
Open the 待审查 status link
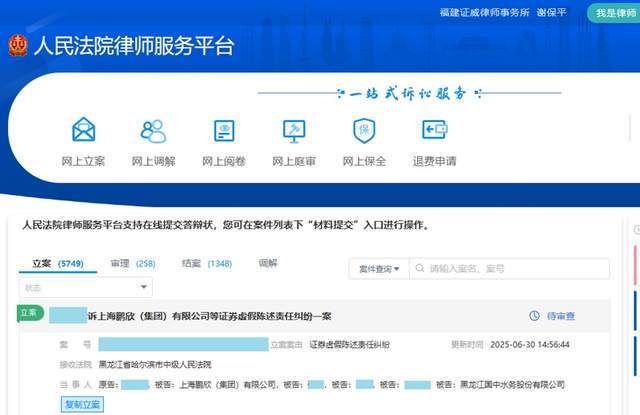point(560,316)
